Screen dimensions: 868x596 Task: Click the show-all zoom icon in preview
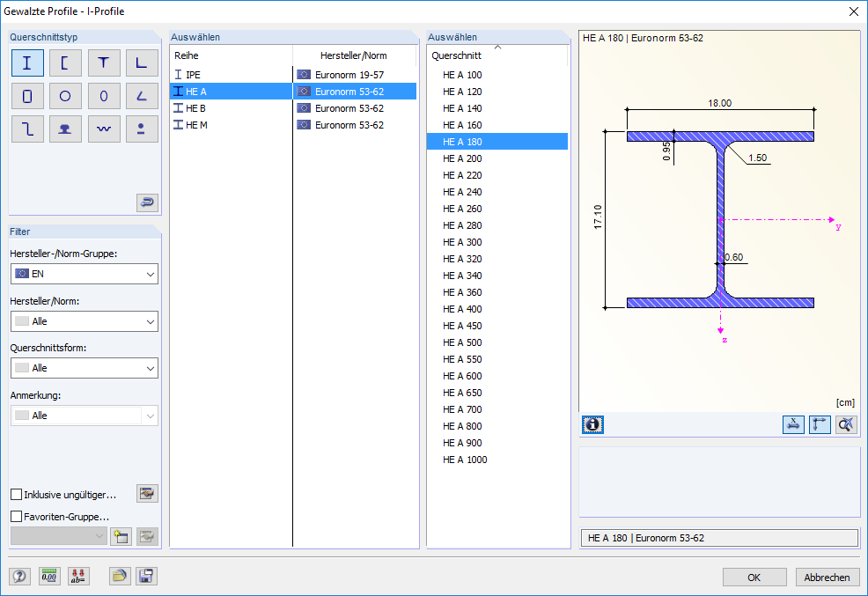(846, 424)
